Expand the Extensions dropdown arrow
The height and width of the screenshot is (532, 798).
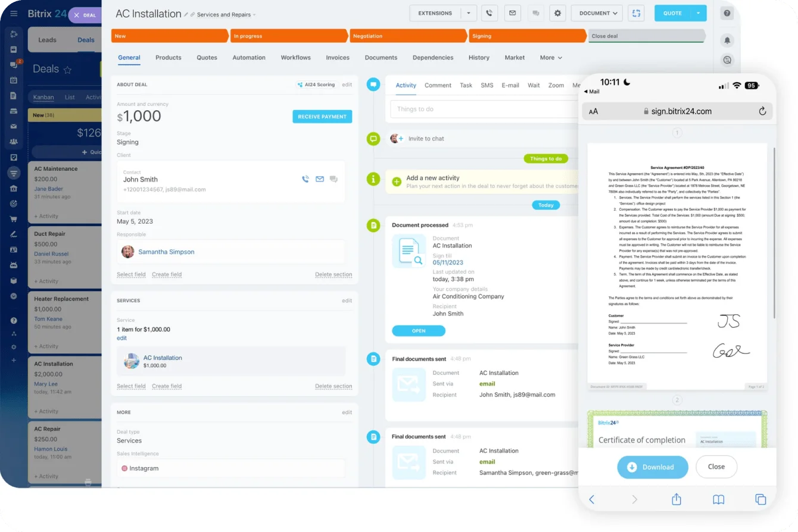(x=469, y=13)
